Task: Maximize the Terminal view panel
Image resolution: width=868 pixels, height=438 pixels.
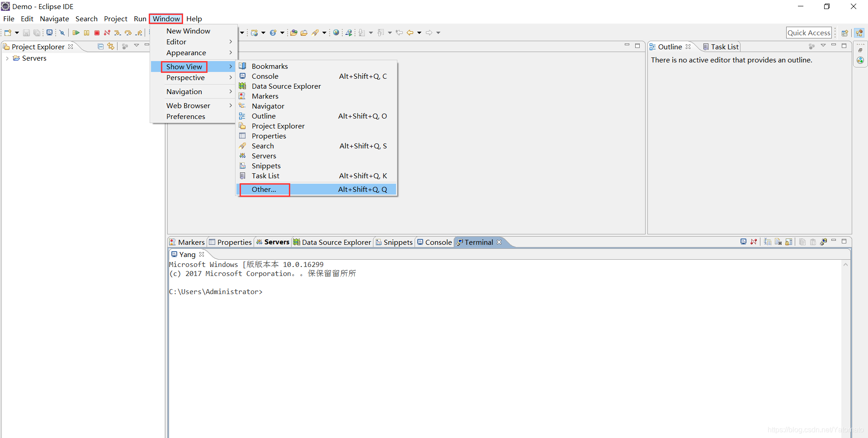Action: pyautogui.click(x=844, y=241)
